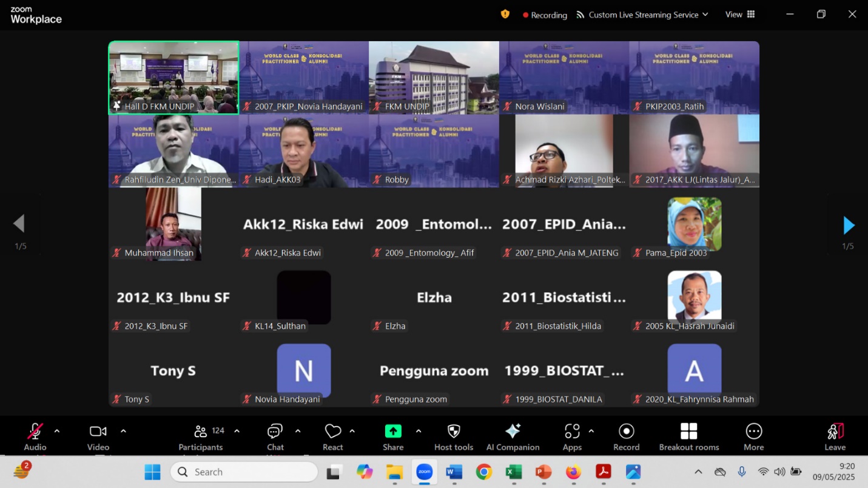This screenshot has height=488, width=868.
Task: Toggle the Video camera
Action: coord(98,432)
